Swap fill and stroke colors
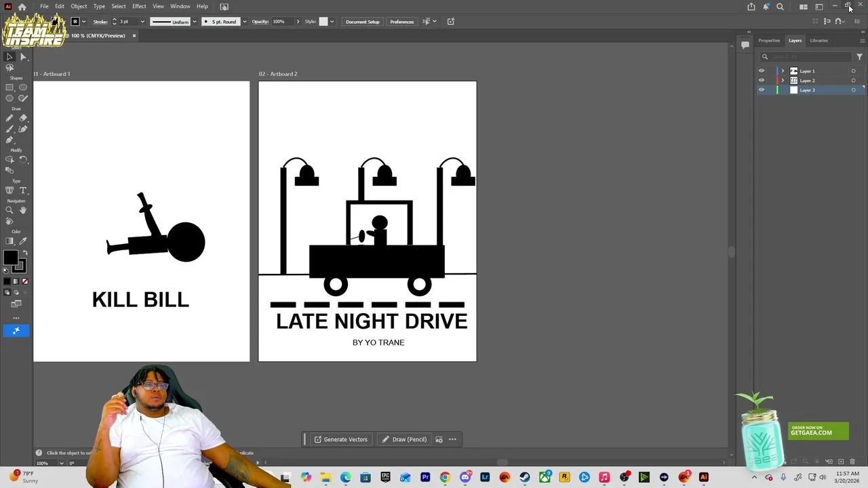This screenshot has height=488, width=868. tap(25, 253)
